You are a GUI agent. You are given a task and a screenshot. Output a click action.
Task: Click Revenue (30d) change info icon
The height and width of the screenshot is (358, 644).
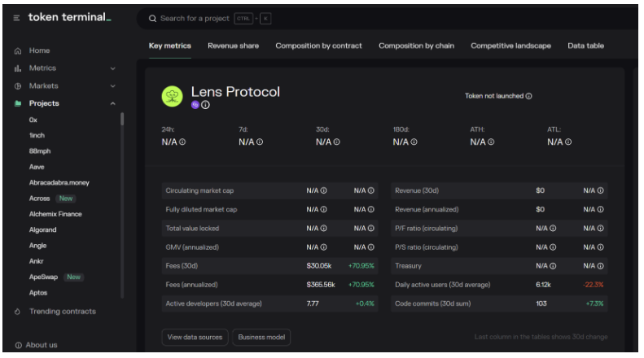(x=601, y=191)
